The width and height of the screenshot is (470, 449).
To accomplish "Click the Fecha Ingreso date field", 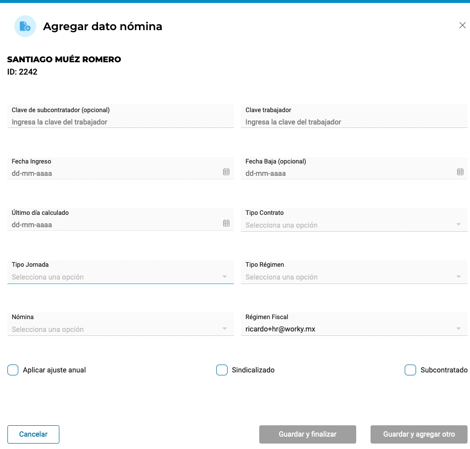I will point(120,168).
